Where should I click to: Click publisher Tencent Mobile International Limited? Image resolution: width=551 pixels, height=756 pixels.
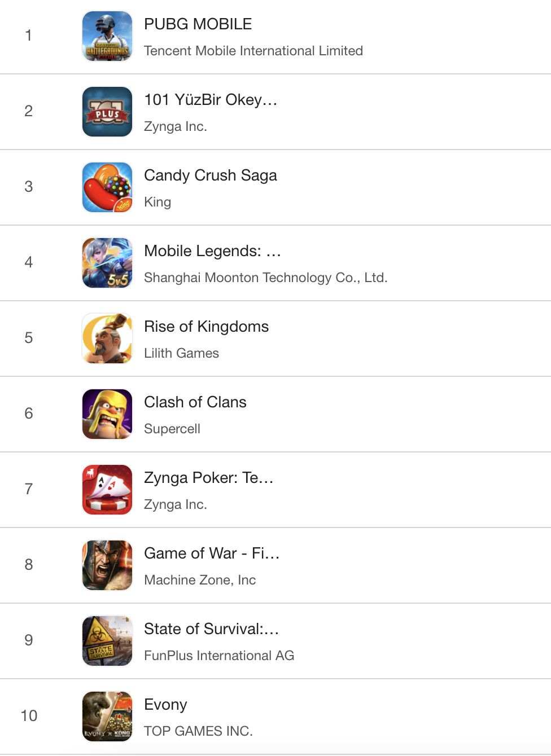click(x=253, y=51)
